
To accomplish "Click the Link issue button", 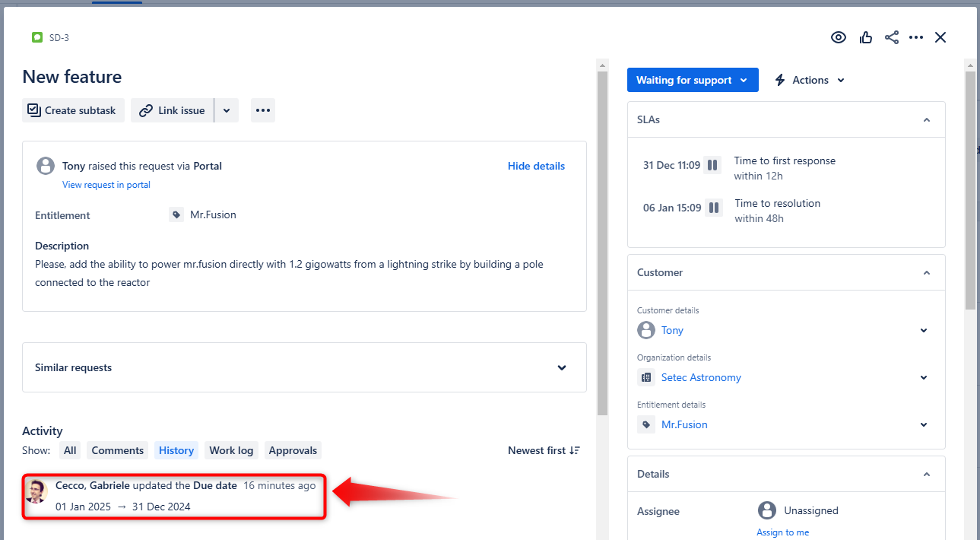I will coord(173,110).
